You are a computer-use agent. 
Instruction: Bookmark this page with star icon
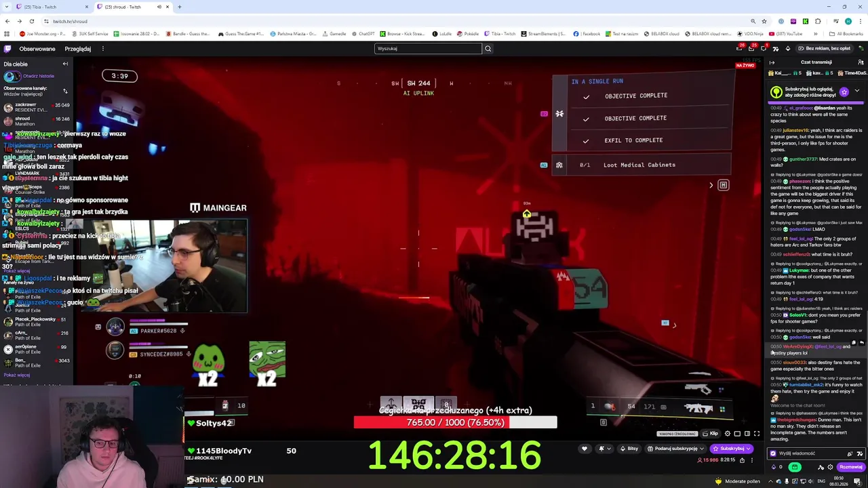pyautogui.click(x=764, y=21)
